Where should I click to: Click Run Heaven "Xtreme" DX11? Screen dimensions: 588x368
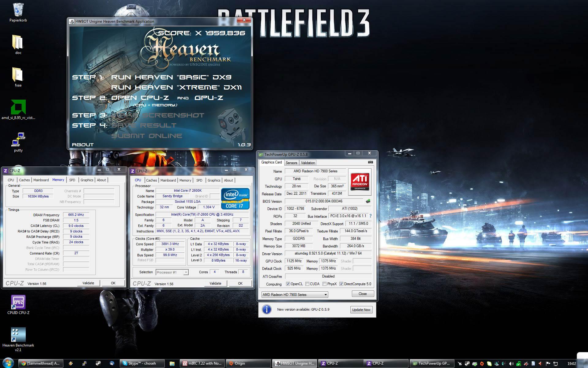click(x=176, y=87)
